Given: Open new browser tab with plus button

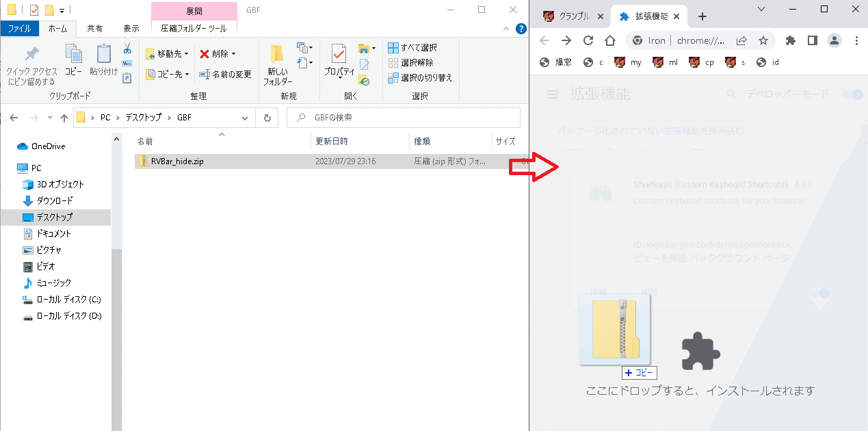Looking at the screenshot, I should coord(702,16).
